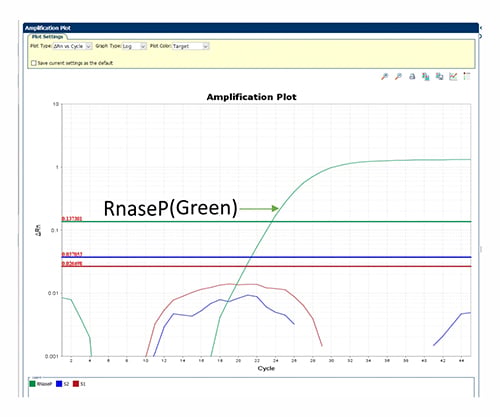Click the Amplification Plot title bar
This screenshot has width=500, height=417.
[x=251, y=28]
